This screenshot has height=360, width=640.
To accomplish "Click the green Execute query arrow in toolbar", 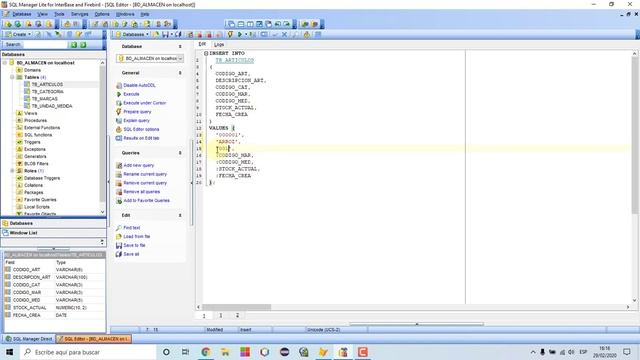I will [240, 35].
